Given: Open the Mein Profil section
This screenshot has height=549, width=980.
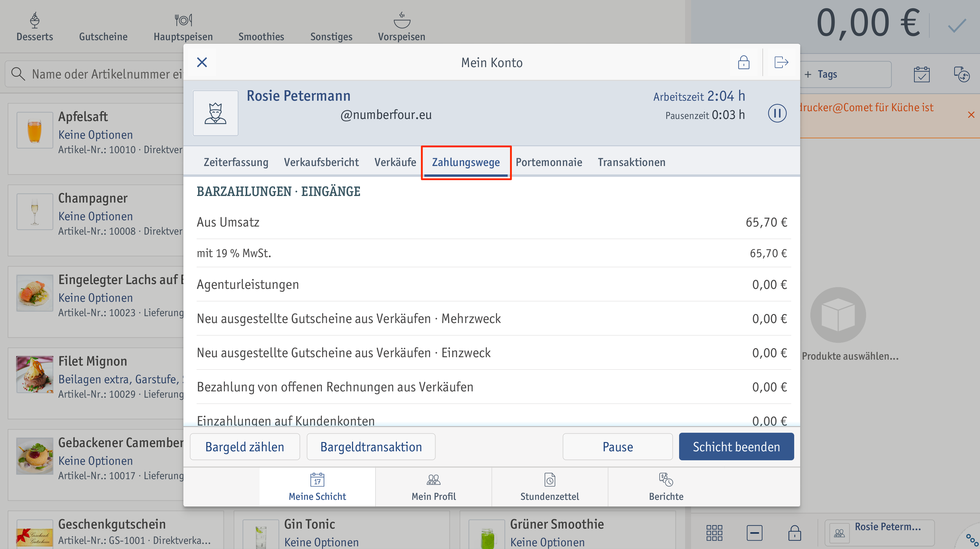Looking at the screenshot, I should click(433, 487).
